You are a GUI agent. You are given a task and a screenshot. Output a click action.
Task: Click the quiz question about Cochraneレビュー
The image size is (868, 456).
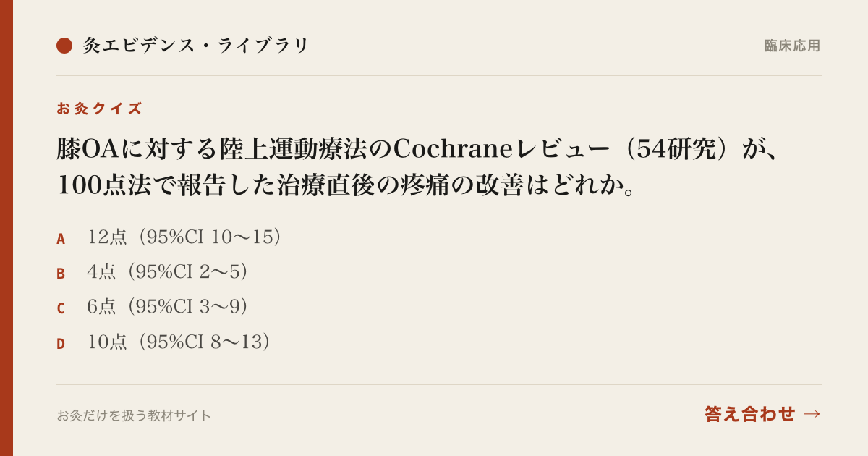pyautogui.click(x=419, y=166)
